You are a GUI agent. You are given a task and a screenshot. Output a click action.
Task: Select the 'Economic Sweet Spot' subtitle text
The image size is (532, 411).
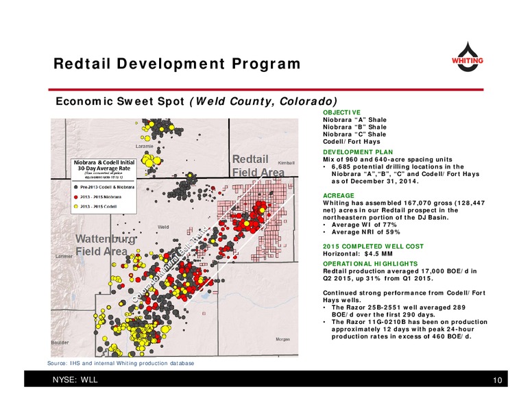(x=120, y=101)
